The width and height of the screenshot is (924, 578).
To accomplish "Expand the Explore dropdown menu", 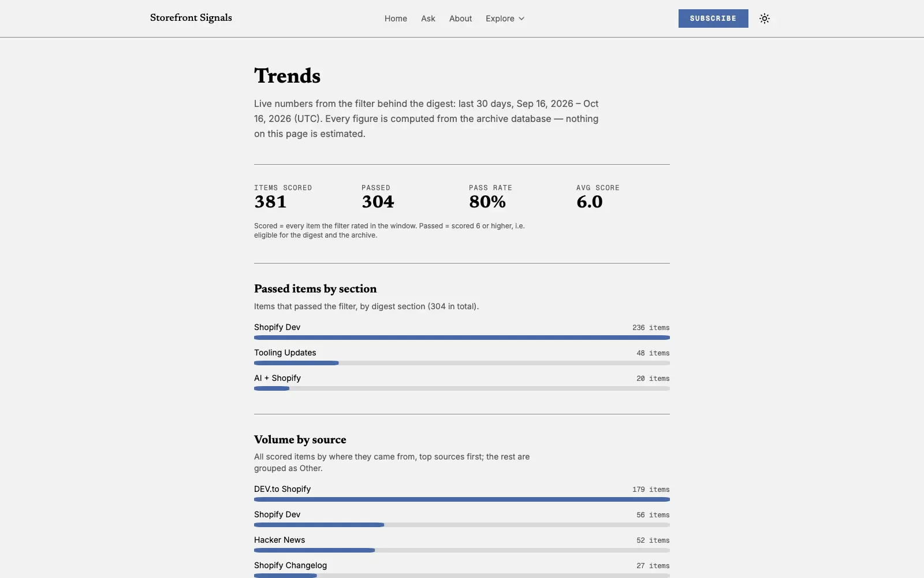I will [505, 18].
